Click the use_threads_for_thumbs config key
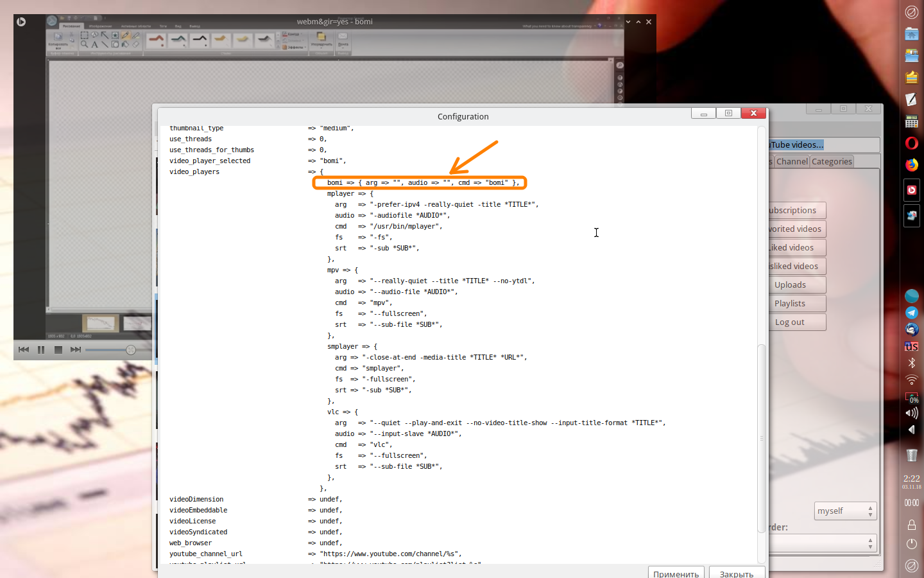The image size is (924, 578). (x=212, y=150)
